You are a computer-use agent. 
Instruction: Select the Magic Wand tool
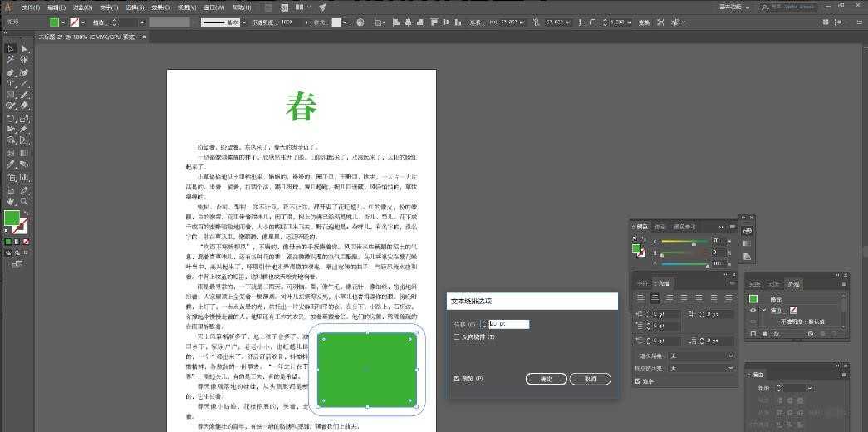pyautogui.click(x=10, y=61)
